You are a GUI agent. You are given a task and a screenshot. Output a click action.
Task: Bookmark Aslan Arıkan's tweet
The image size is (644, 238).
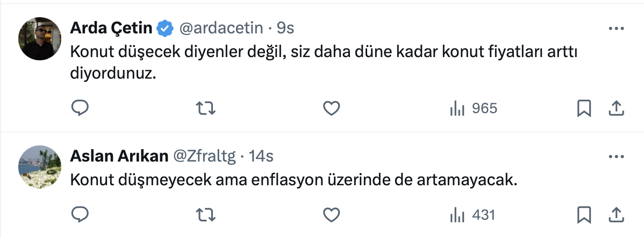tap(584, 214)
